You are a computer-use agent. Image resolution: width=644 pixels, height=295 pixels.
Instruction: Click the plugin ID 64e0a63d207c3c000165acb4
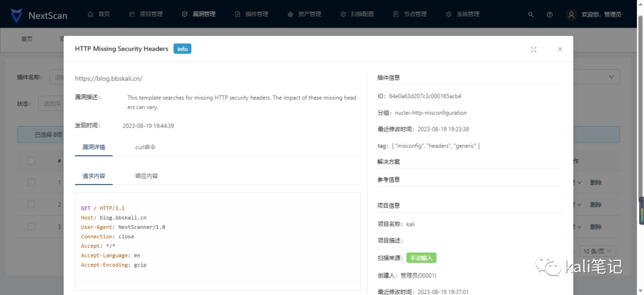pyautogui.click(x=425, y=96)
